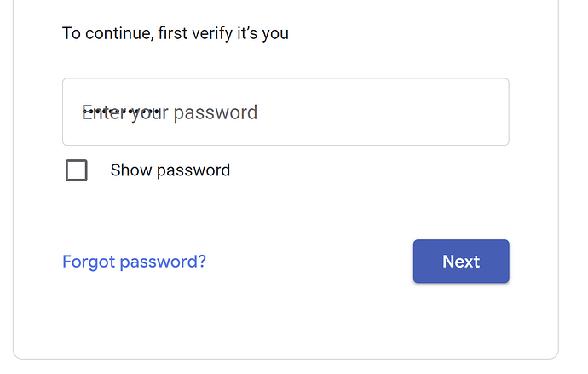
Task: Select the Forgot password? recovery link
Action: click(x=134, y=262)
